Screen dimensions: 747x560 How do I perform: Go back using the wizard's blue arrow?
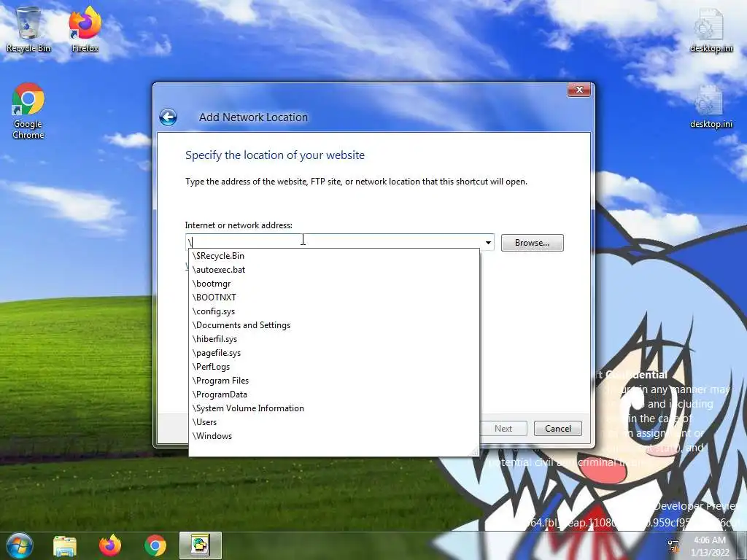coord(169,117)
